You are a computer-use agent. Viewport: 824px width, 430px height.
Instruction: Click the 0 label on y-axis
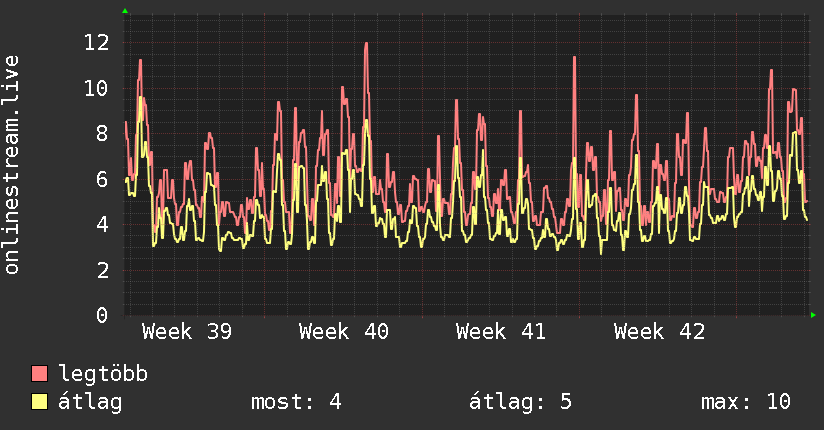(x=102, y=315)
